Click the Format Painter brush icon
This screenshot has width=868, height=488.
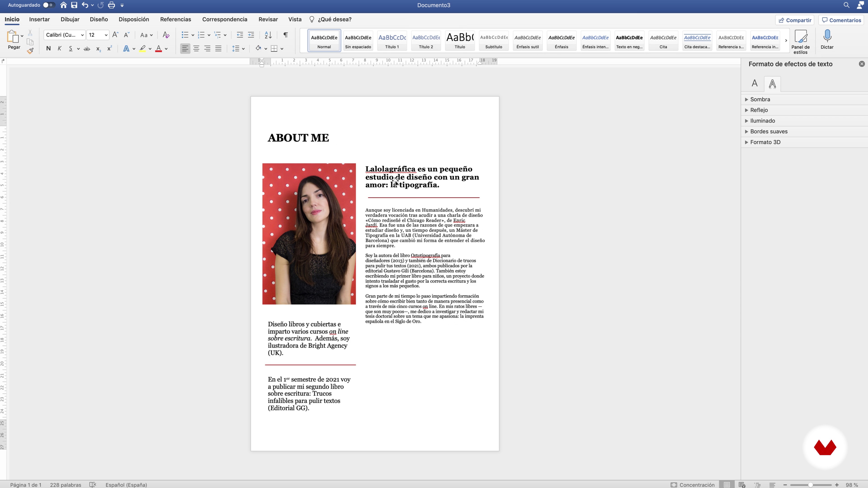pos(30,51)
